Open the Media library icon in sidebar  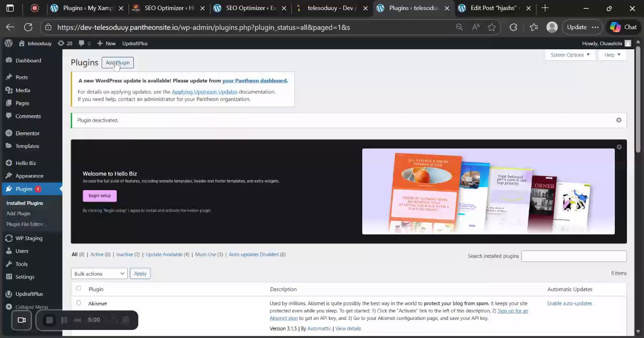coord(9,91)
